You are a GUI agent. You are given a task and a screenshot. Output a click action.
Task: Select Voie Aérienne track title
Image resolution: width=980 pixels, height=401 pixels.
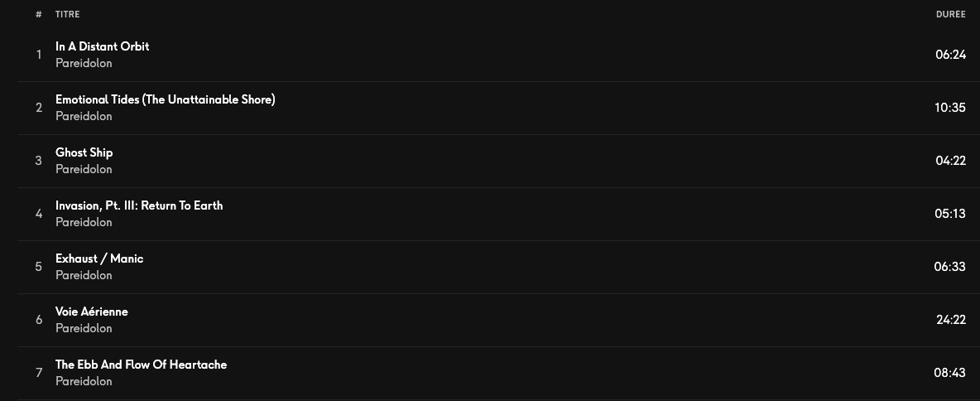pyautogui.click(x=91, y=312)
